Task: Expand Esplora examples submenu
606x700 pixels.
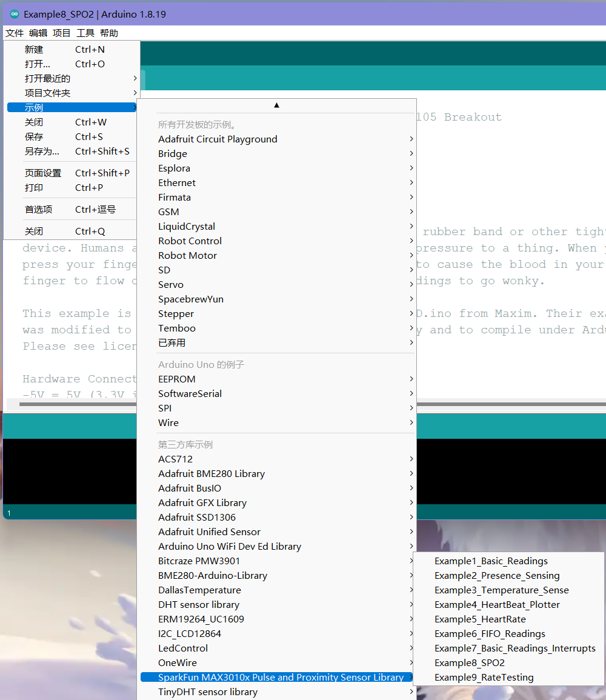Action: tap(277, 168)
